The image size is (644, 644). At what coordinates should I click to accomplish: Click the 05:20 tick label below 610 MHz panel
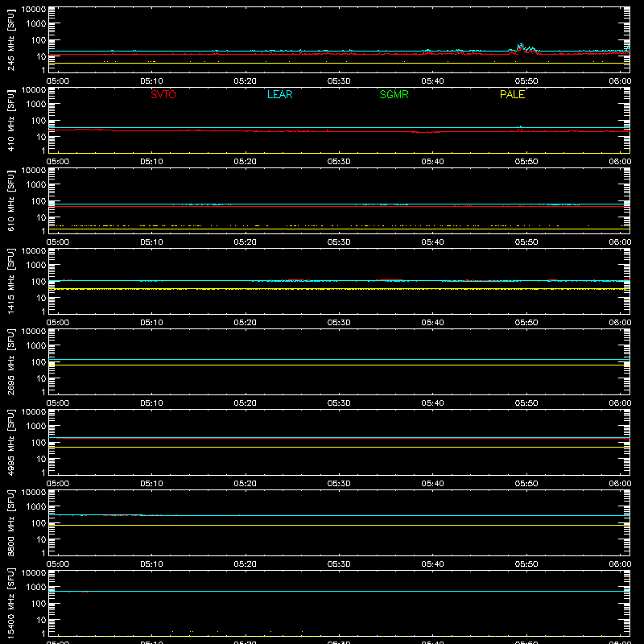pyautogui.click(x=246, y=242)
